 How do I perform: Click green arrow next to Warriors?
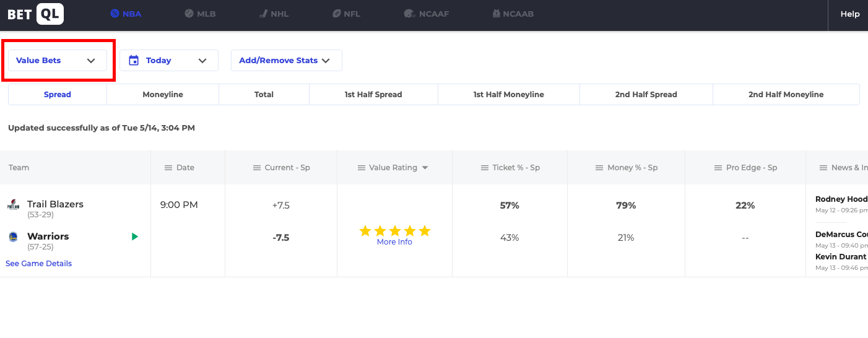(x=135, y=236)
